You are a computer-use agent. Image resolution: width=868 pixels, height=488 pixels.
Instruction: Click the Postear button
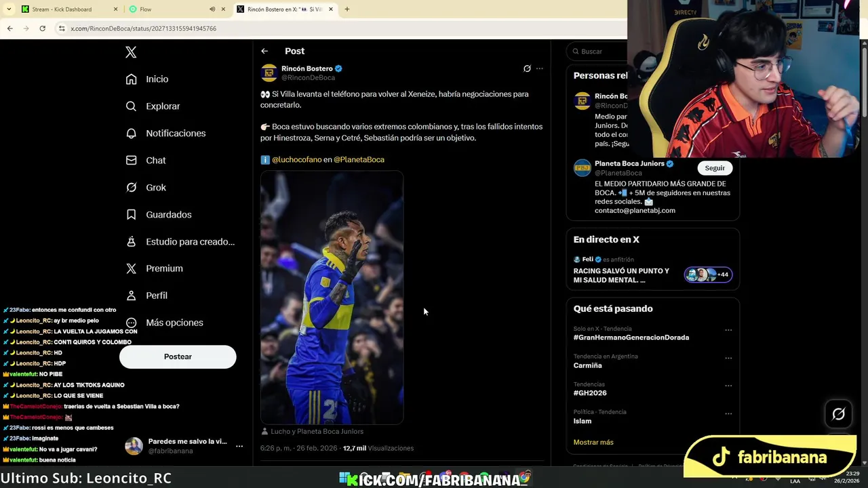pyautogui.click(x=178, y=357)
